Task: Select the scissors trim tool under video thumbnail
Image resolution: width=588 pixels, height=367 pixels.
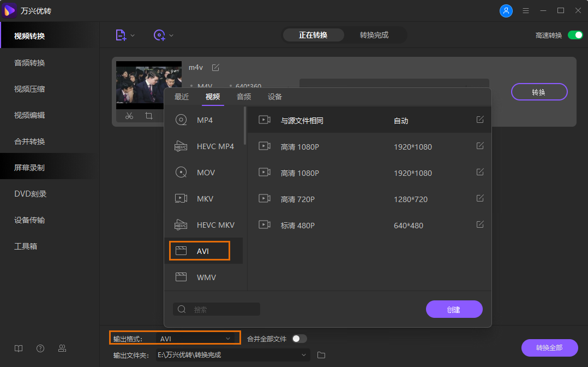Action: (x=129, y=116)
